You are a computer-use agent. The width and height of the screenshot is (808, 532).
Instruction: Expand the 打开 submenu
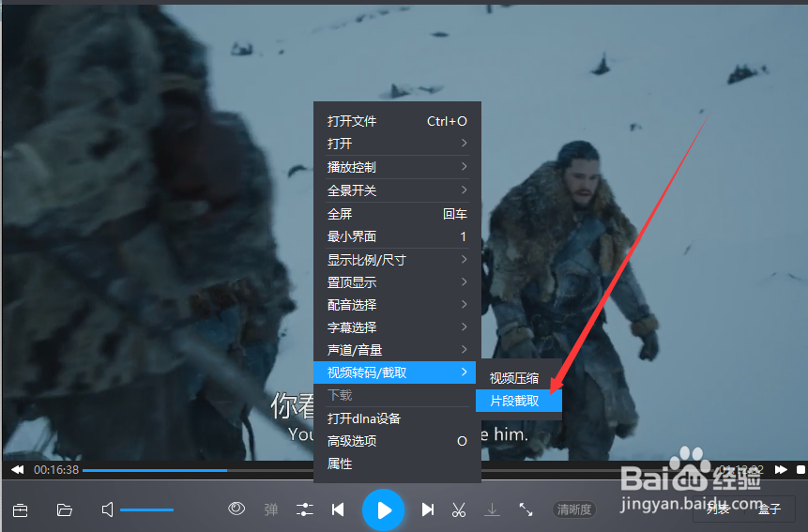(397, 144)
